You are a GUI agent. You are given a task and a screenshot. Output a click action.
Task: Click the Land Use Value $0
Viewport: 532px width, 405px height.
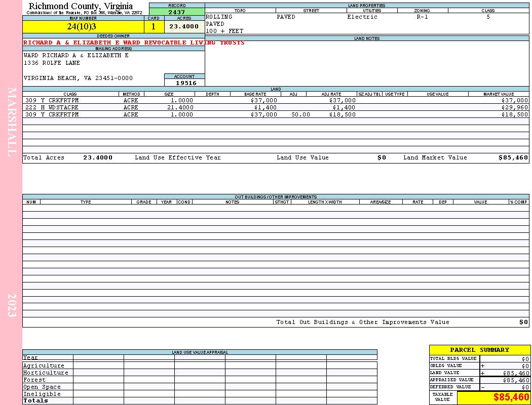[x=382, y=157]
